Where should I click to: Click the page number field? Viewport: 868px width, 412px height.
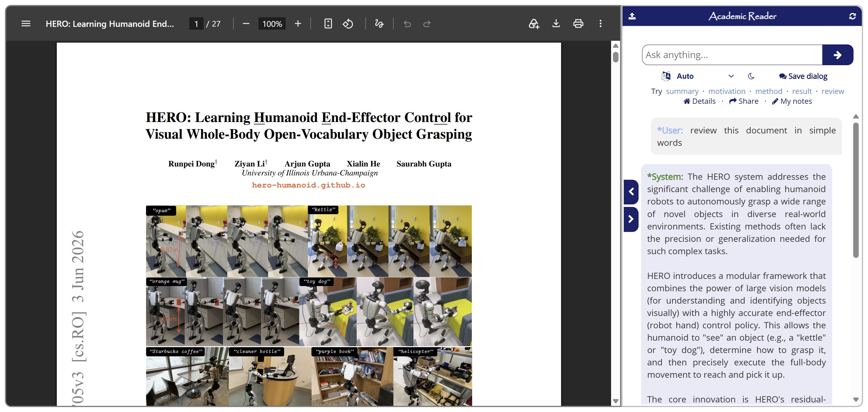click(x=196, y=23)
